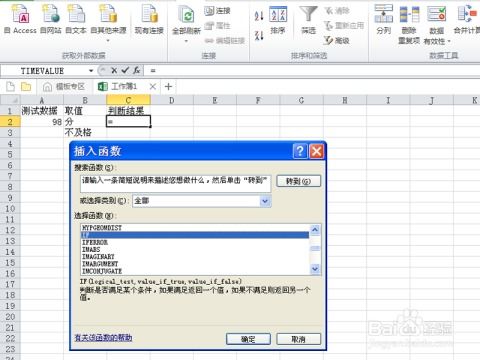Click the search function text box
Image resolution: width=480 pixels, height=360 pixels.
tap(175, 184)
